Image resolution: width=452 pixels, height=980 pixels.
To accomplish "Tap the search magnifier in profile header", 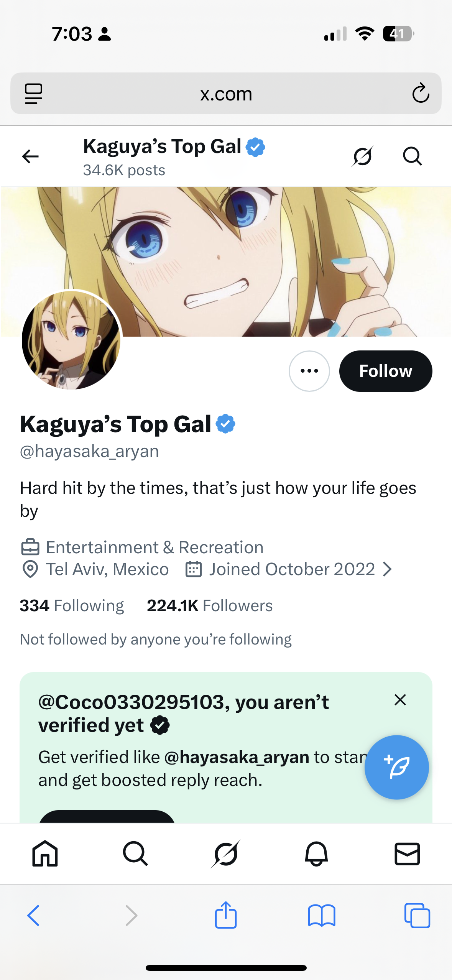I will pos(412,156).
